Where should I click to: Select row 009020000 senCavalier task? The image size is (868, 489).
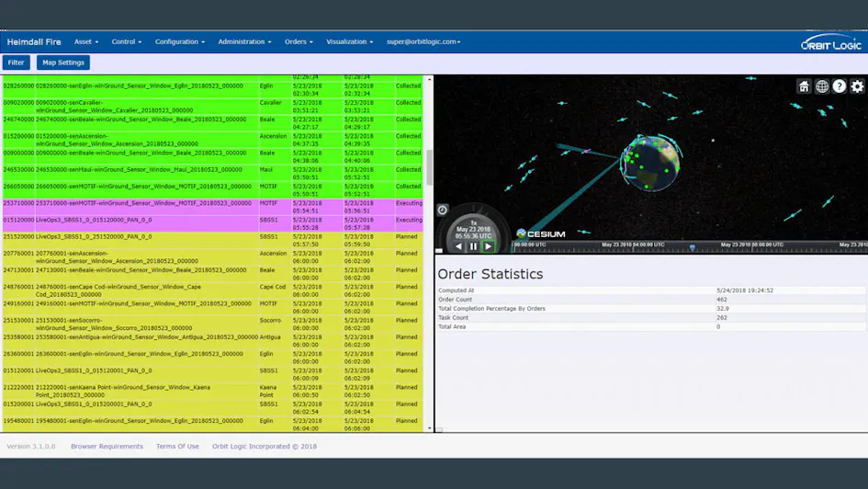(212, 107)
